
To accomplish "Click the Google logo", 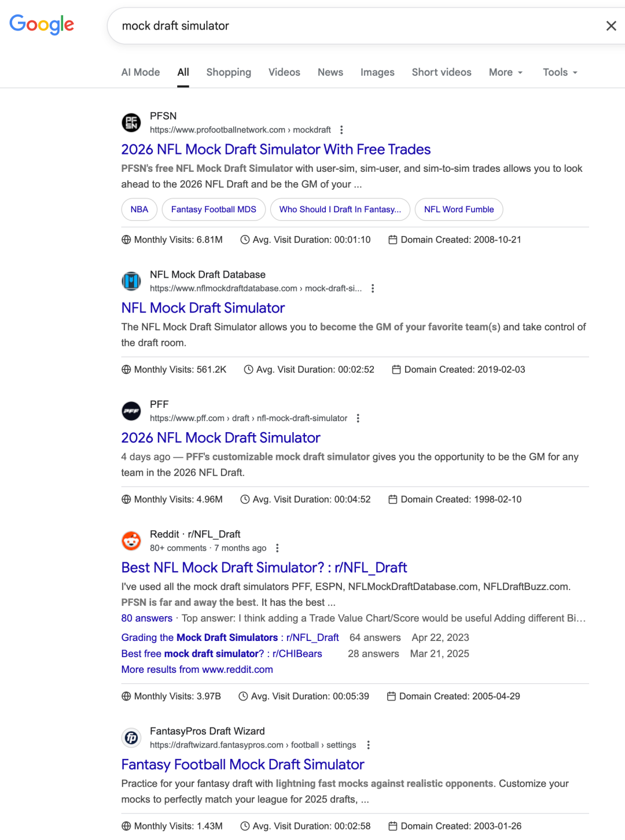I will (x=42, y=25).
